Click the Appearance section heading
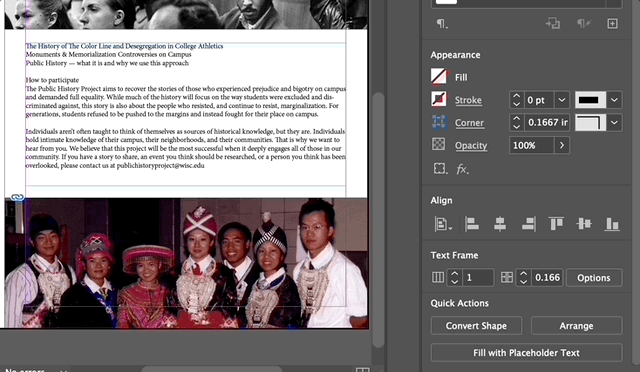Screen dimensions: 640x372 point(455,55)
